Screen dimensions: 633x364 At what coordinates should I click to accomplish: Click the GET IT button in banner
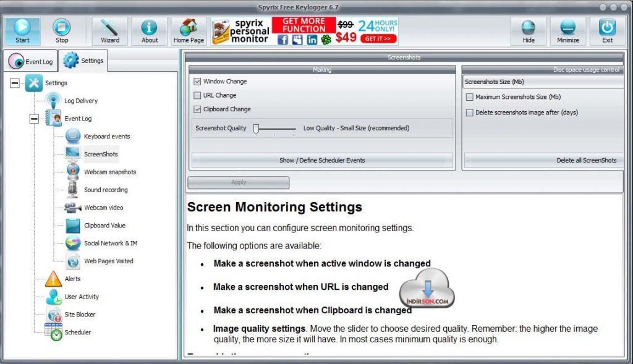point(378,39)
